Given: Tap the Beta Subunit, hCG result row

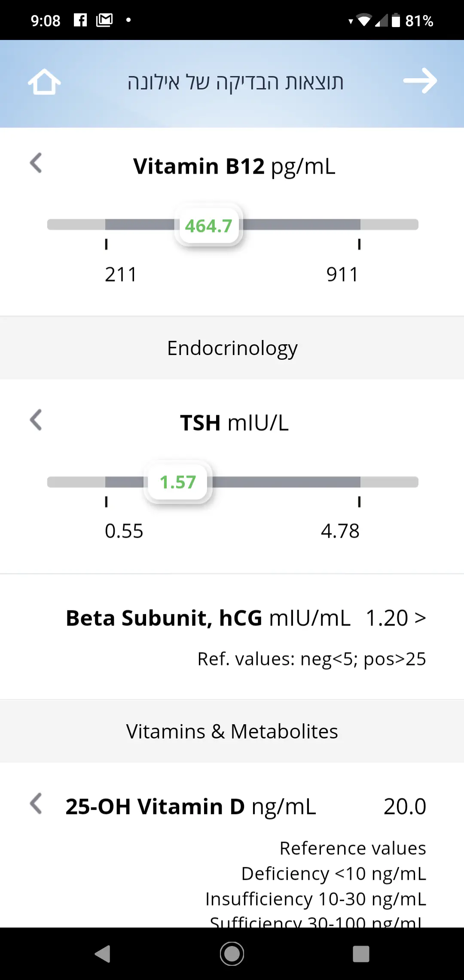Looking at the screenshot, I should coord(246,636).
